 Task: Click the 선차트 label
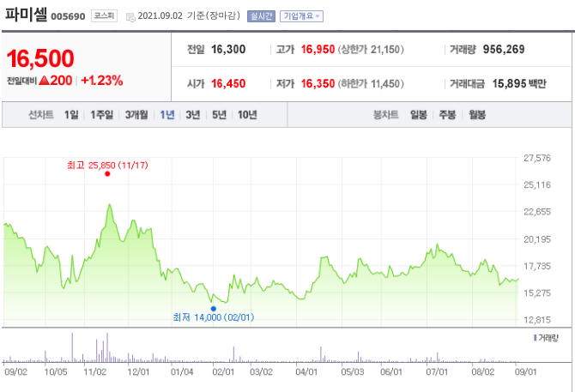click(x=41, y=115)
